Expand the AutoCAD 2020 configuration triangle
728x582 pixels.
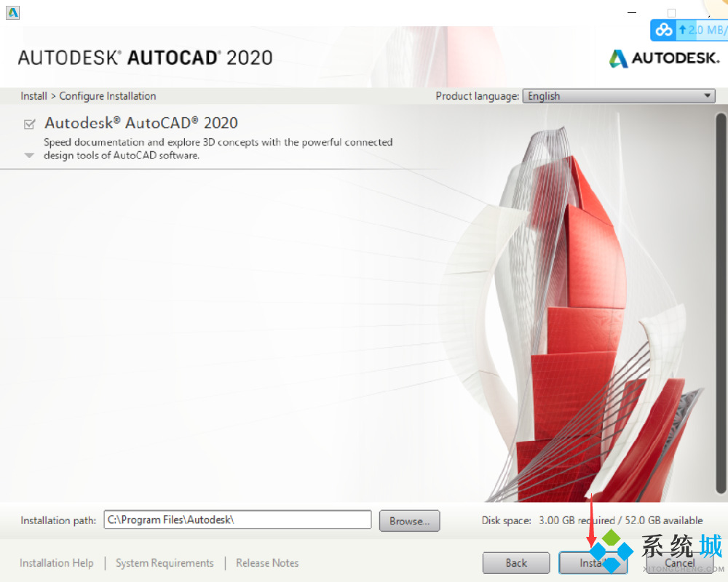point(29,155)
